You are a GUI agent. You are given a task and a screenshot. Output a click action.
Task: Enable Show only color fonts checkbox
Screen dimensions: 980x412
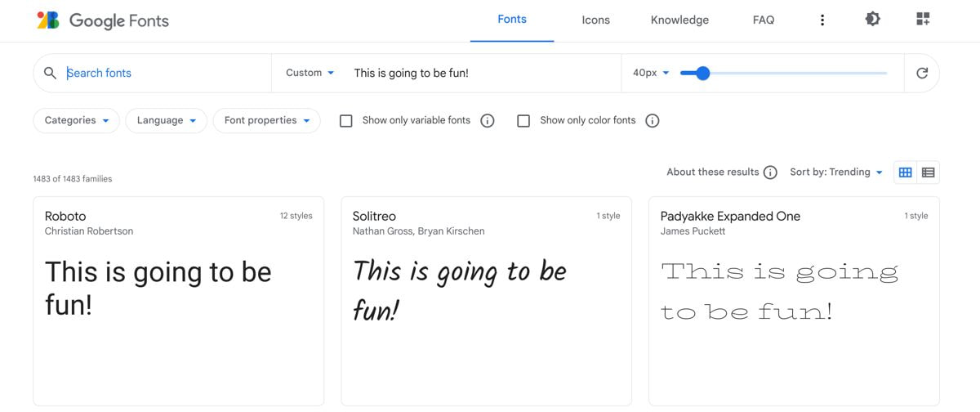click(x=524, y=121)
